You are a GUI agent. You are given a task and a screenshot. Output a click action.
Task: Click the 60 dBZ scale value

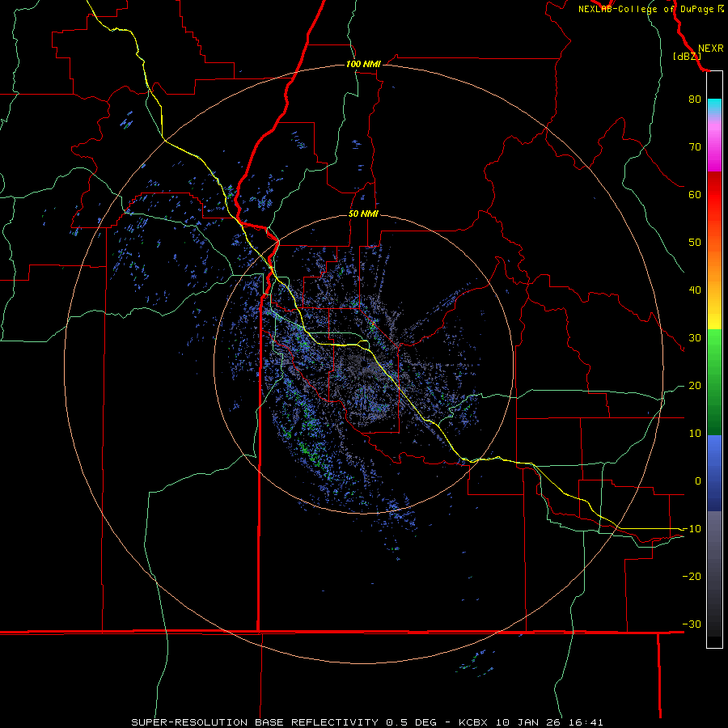(x=695, y=194)
